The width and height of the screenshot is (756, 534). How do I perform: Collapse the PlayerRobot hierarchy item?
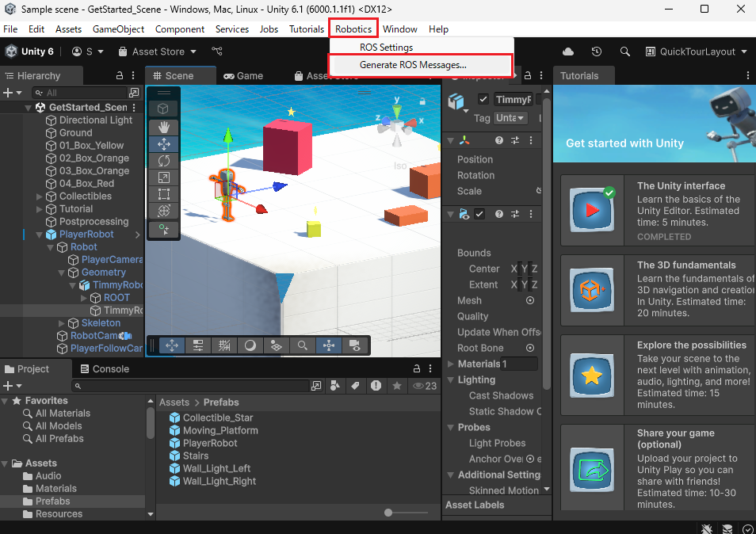point(40,235)
